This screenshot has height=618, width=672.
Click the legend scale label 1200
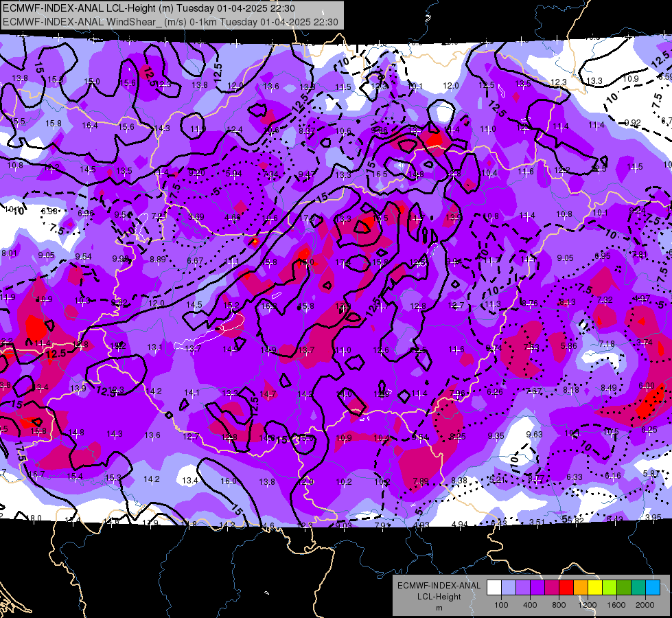[x=588, y=605]
